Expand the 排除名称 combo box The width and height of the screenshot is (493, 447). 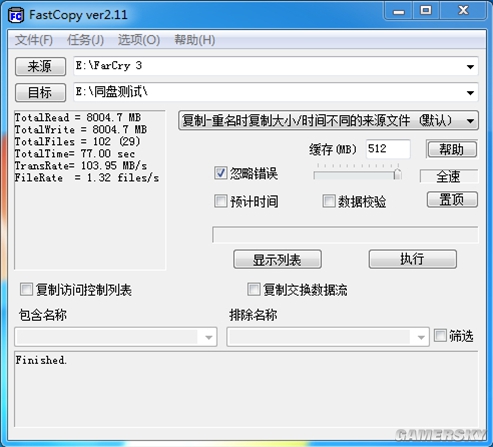[421, 337]
